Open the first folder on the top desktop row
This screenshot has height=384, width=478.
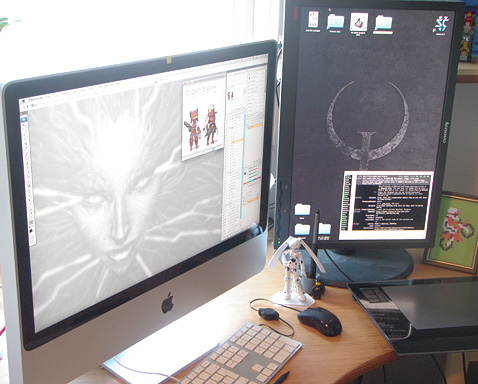click(335, 22)
